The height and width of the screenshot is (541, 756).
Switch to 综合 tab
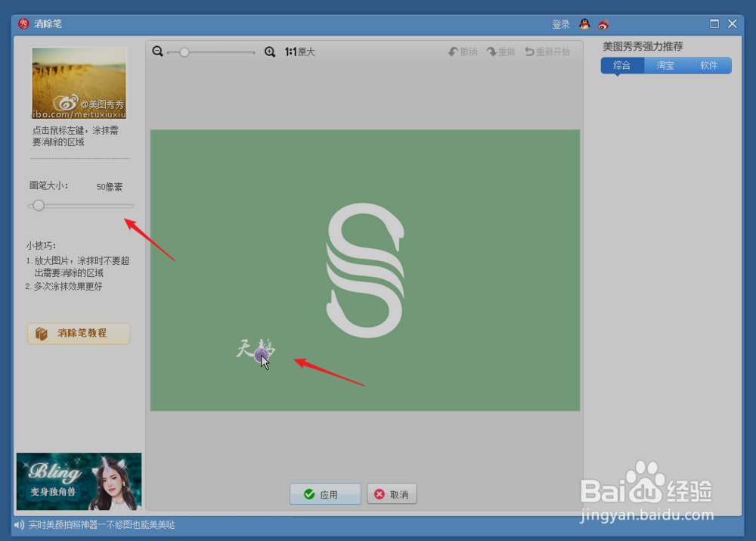coord(622,66)
